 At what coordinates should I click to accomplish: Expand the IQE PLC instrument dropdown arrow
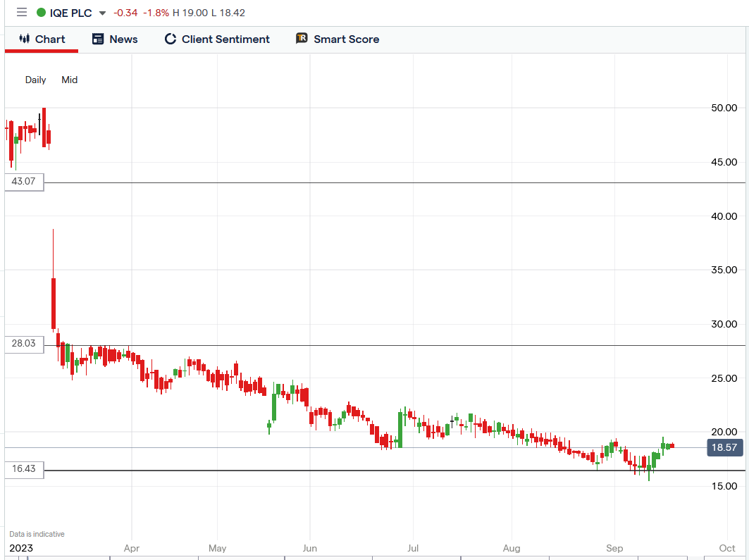[102, 13]
